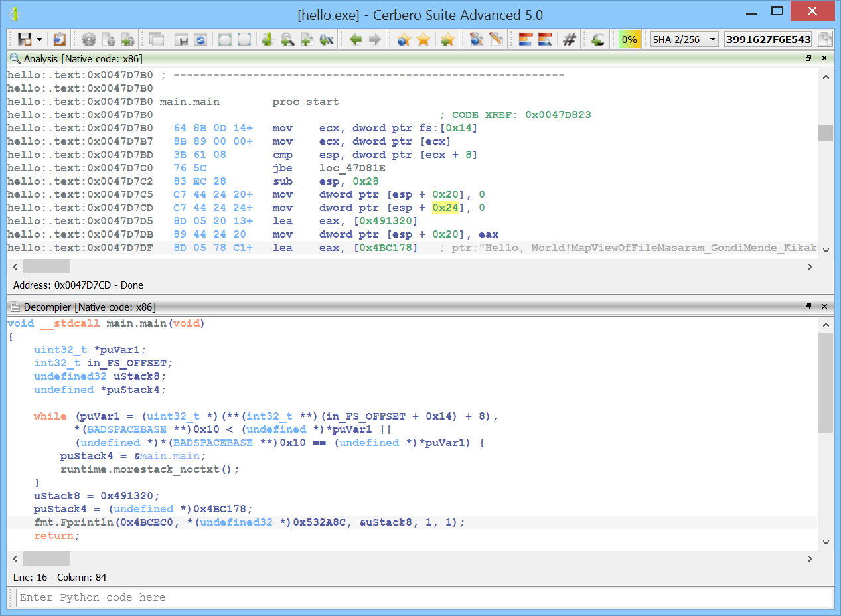Open the save button dropdown arrow
841x616 pixels.
coord(40,40)
